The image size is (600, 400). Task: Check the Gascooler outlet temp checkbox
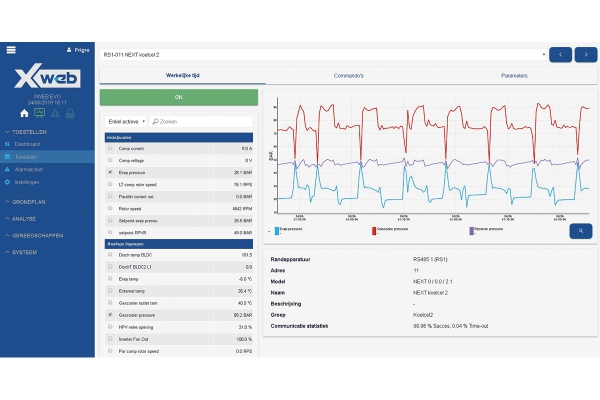click(x=110, y=303)
